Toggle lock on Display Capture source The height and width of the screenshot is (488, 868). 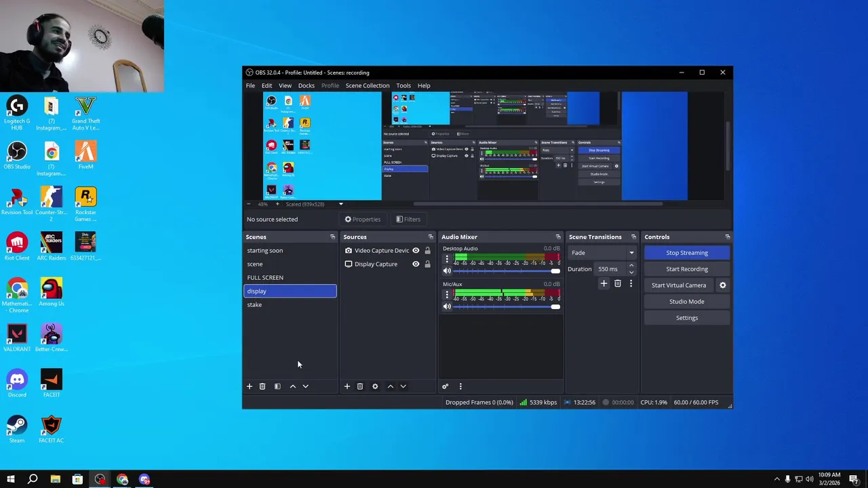coord(427,264)
